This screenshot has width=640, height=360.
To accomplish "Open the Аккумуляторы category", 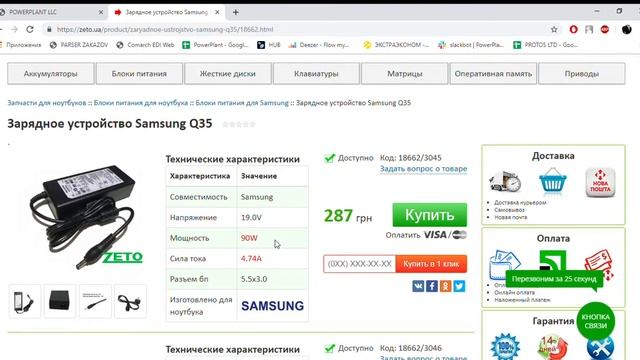I will pyautogui.click(x=51, y=73).
